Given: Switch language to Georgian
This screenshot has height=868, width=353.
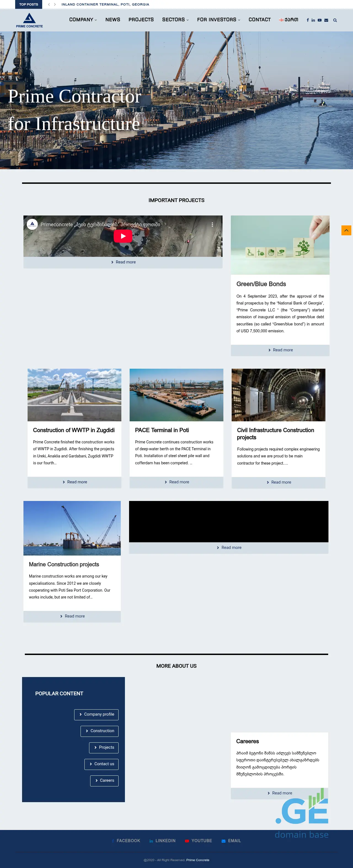Looking at the screenshot, I should click(288, 20).
